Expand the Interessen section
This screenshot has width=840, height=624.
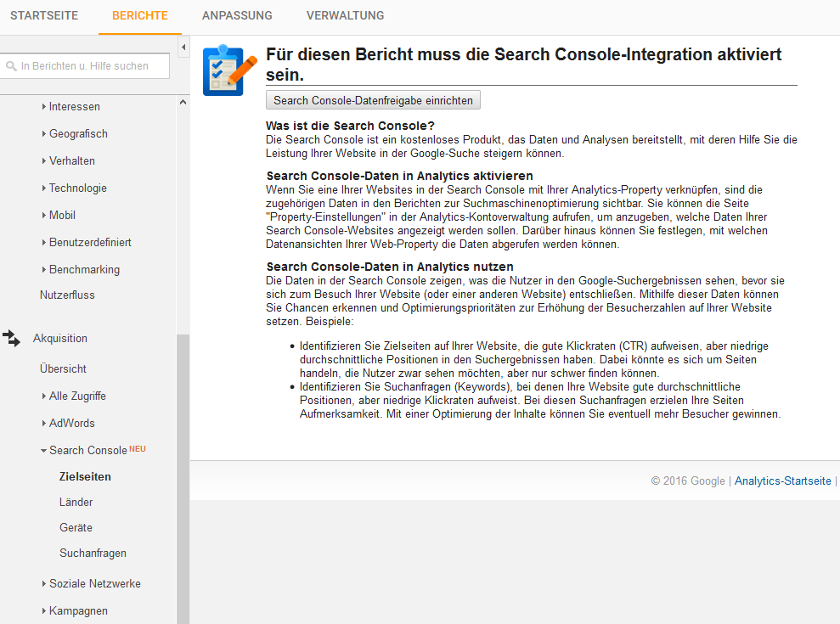pyautogui.click(x=70, y=107)
